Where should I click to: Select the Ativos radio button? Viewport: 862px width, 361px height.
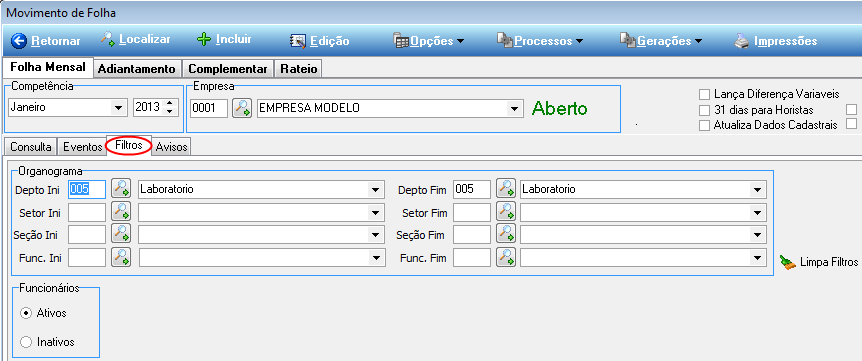tap(25, 313)
